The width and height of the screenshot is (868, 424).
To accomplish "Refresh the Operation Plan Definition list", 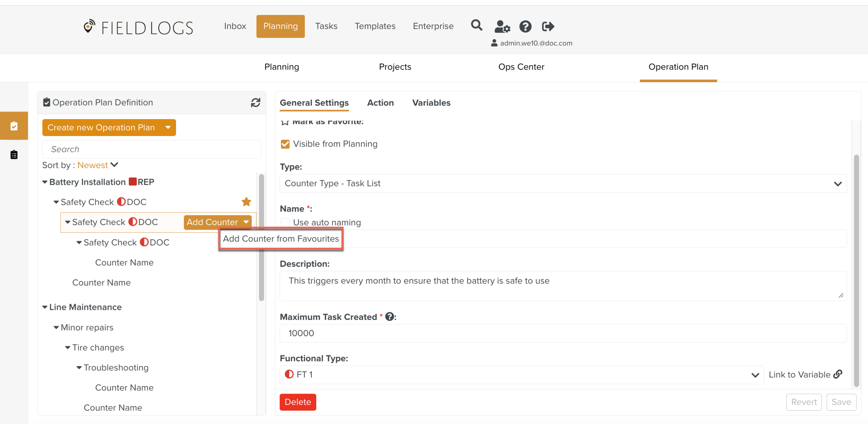I will click(x=256, y=102).
